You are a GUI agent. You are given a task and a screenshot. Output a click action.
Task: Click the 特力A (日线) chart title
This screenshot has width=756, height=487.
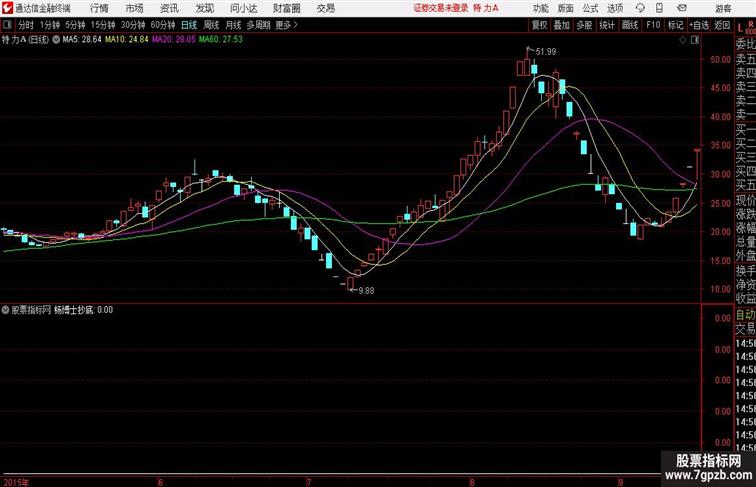[26, 40]
